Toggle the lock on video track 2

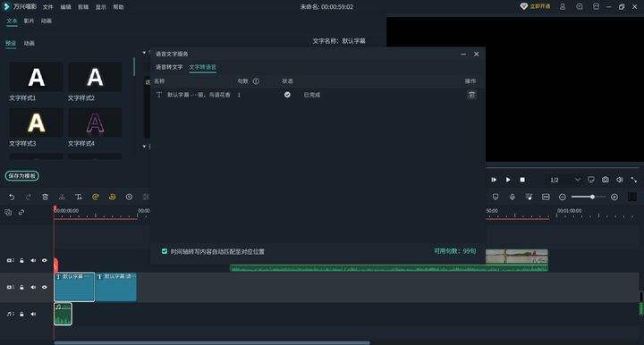[x=21, y=260]
